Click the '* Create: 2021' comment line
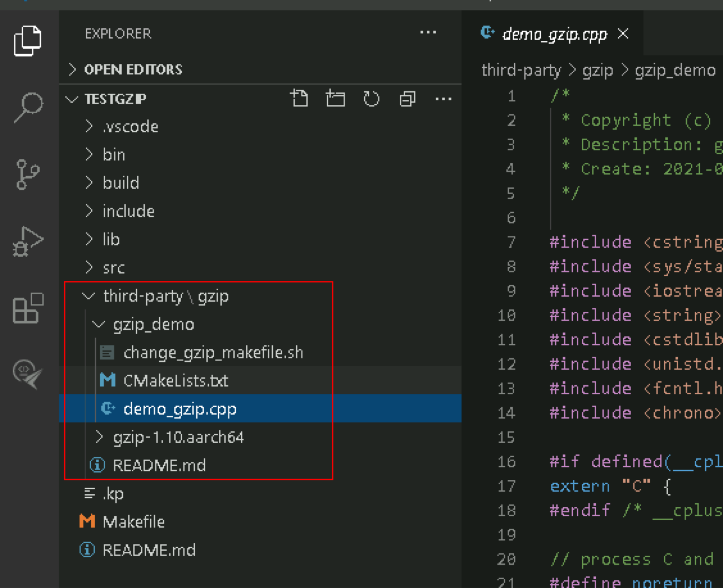Viewport: 723px width, 588px height. click(642, 169)
